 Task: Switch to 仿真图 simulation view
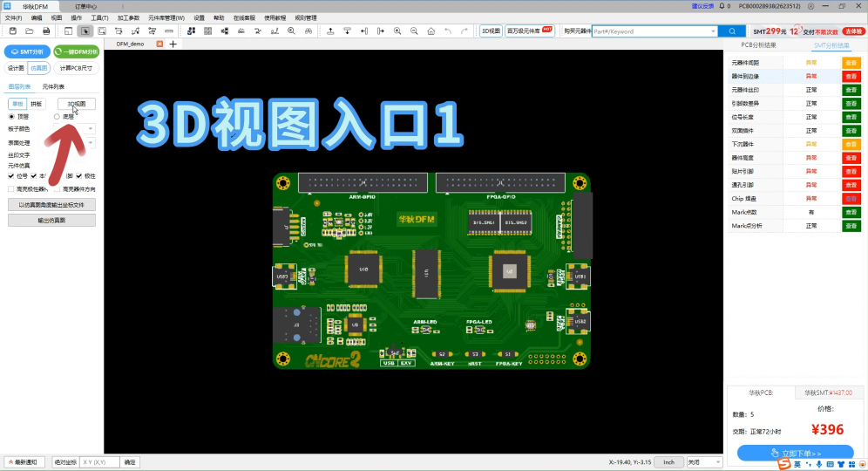click(x=38, y=68)
